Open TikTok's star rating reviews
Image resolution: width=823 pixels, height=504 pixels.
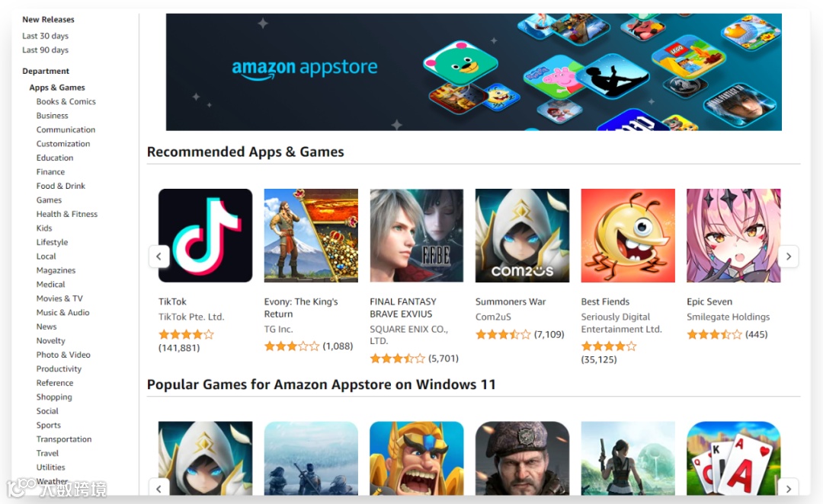tap(187, 334)
